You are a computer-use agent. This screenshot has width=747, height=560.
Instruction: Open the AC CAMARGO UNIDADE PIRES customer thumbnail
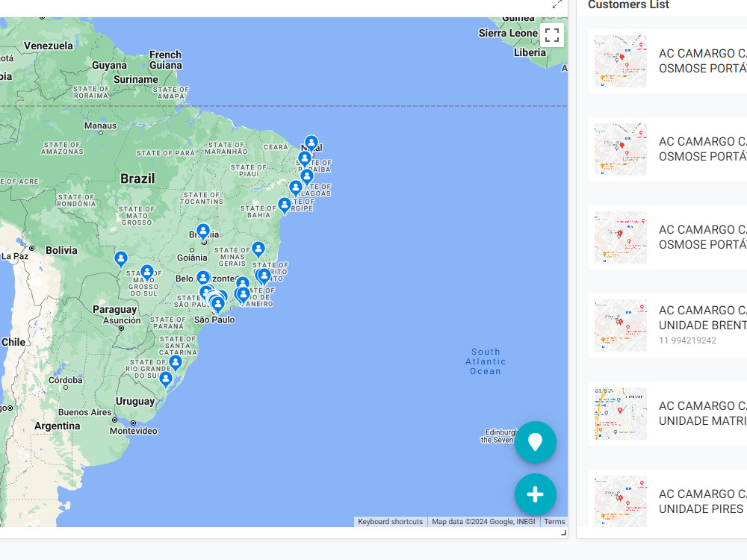tap(620, 502)
